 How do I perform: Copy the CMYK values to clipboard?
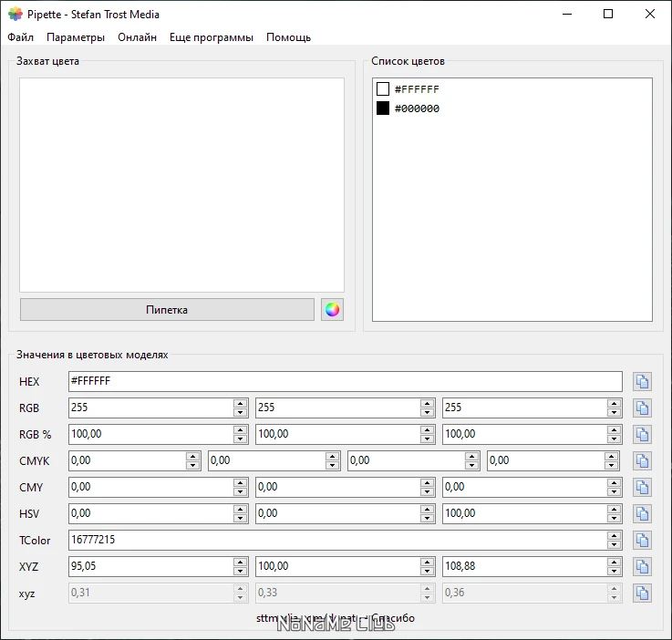pos(642,460)
